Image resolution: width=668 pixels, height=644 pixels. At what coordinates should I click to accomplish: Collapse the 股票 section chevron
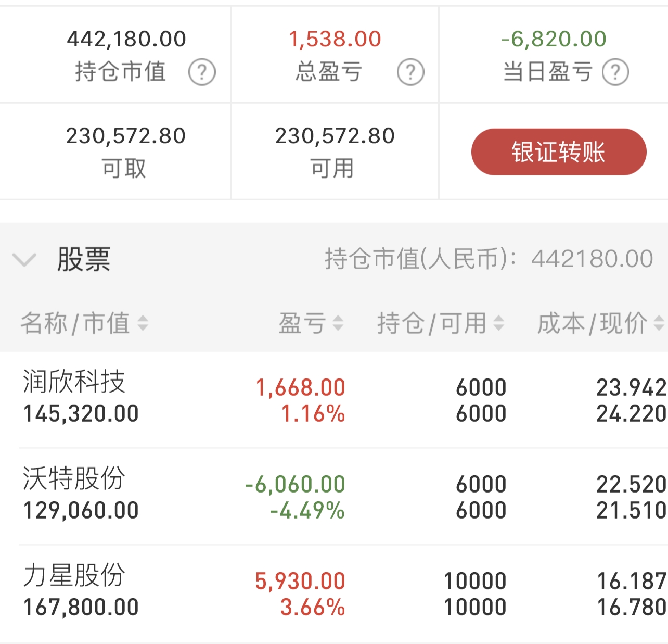pyautogui.click(x=24, y=259)
